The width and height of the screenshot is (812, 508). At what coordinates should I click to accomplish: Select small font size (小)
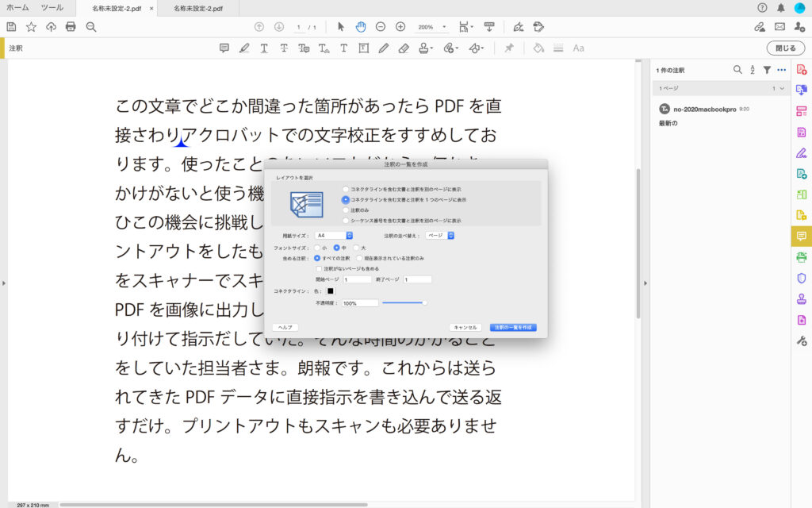(317, 248)
